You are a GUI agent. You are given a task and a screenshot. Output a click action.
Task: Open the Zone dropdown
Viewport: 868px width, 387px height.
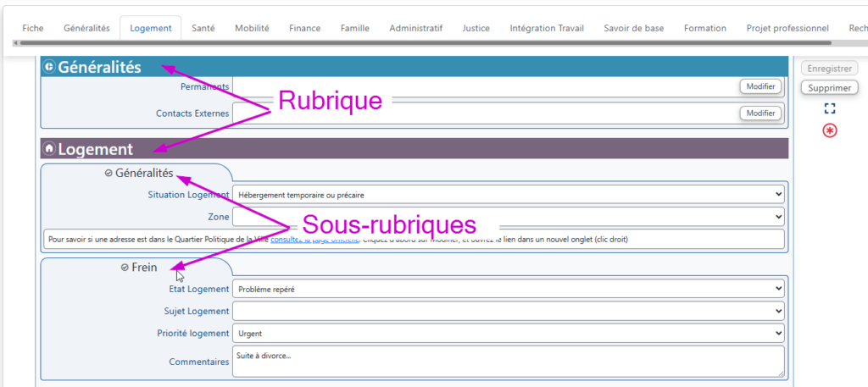coord(509,217)
